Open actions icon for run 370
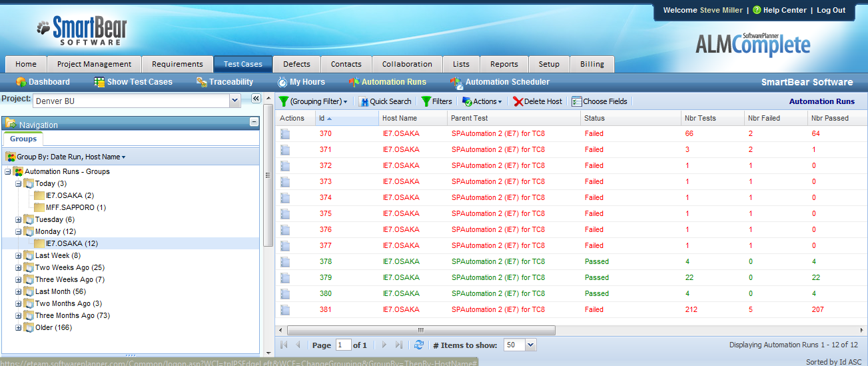Image resolution: width=868 pixels, height=366 pixels. pyautogui.click(x=286, y=133)
